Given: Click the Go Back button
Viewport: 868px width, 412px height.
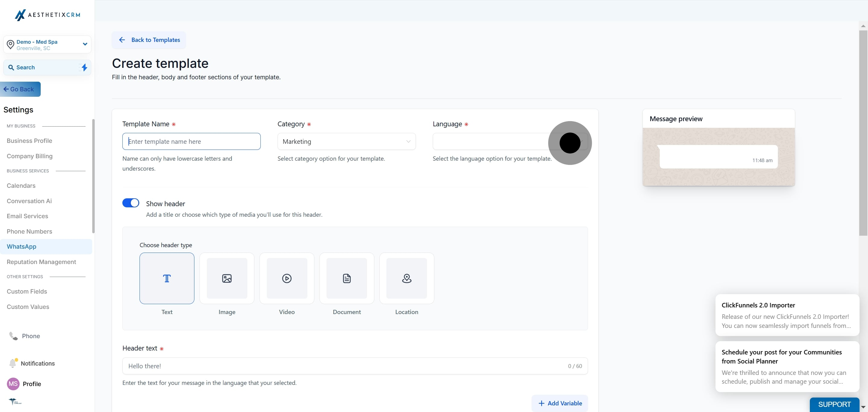Looking at the screenshot, I should pos(20,89).
